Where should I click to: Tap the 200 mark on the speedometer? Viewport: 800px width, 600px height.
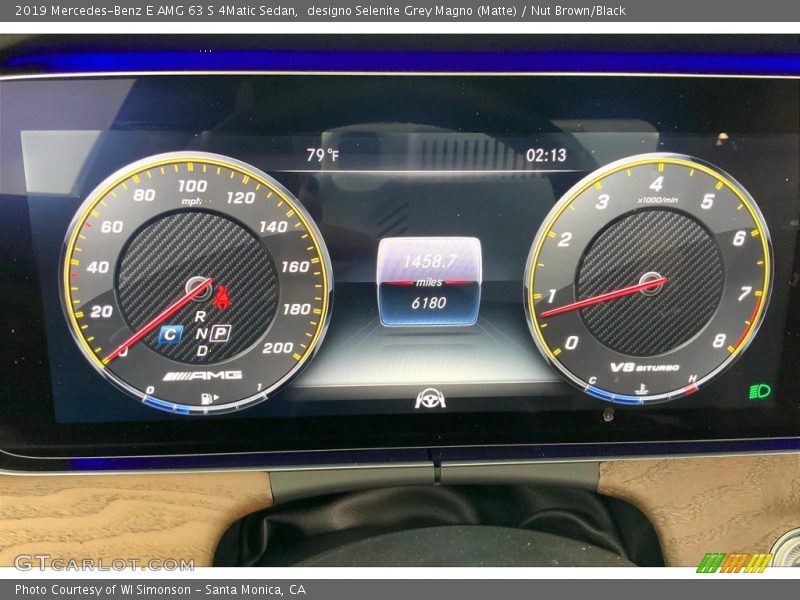click(x=278, y=348)
